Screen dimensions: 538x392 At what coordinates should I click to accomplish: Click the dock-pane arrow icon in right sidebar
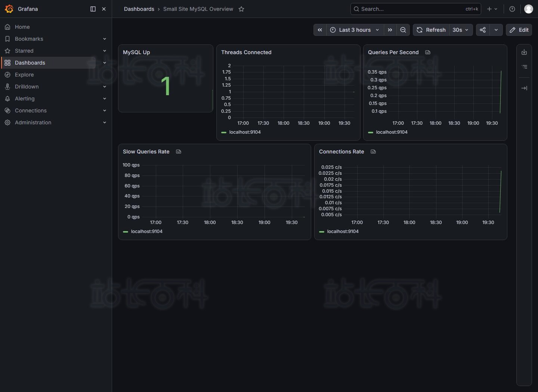(524, 88)
